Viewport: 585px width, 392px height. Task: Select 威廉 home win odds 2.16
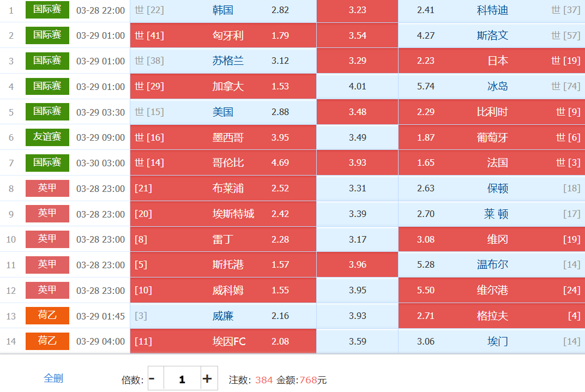(x=223, y=316)
